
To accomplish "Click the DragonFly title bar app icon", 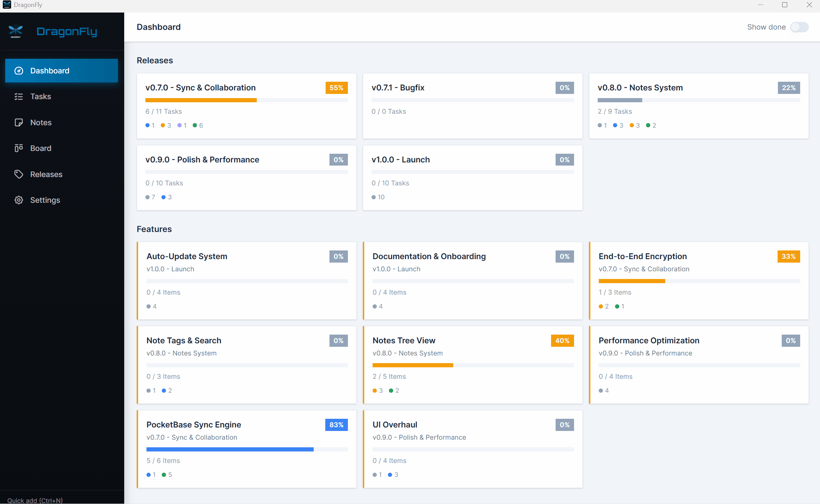I will (7, 5).
